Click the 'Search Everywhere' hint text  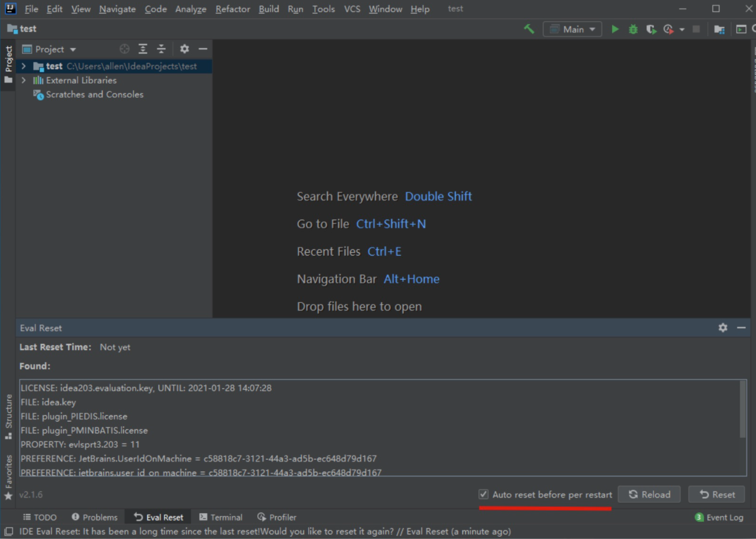click(x=347, y=196)
